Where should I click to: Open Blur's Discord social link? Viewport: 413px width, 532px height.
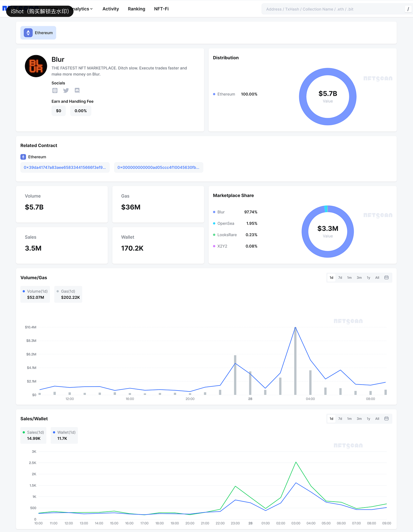coord(77,90)
